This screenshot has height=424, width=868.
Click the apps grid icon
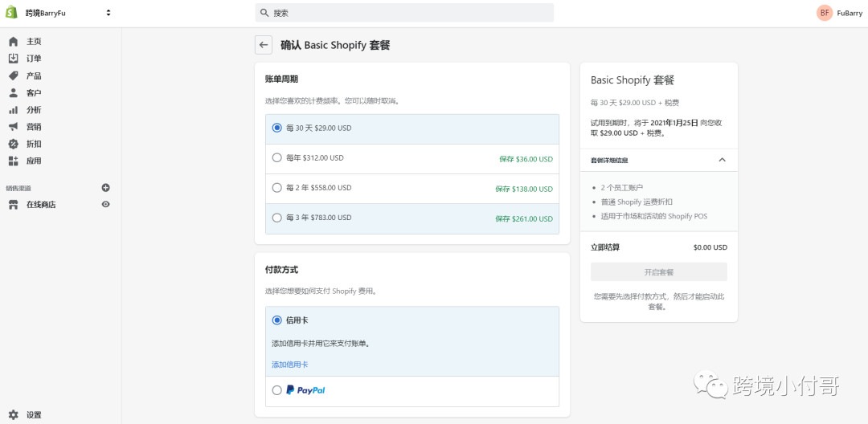click(x=14, y=161)
